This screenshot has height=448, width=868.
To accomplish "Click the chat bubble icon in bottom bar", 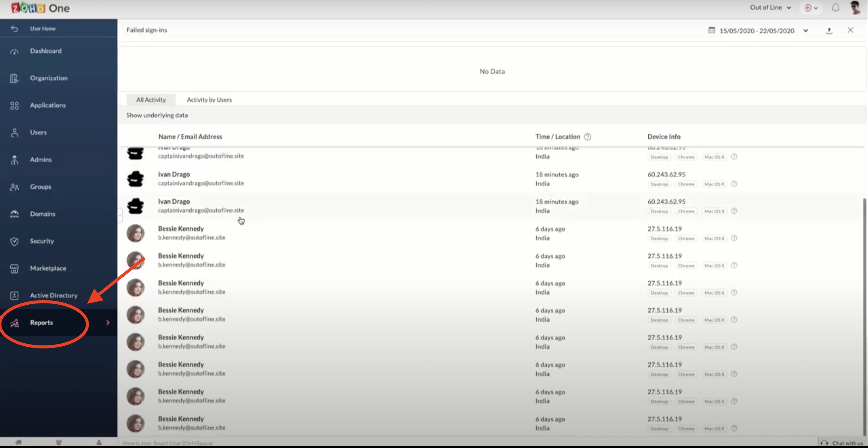I will pos(18,442).
